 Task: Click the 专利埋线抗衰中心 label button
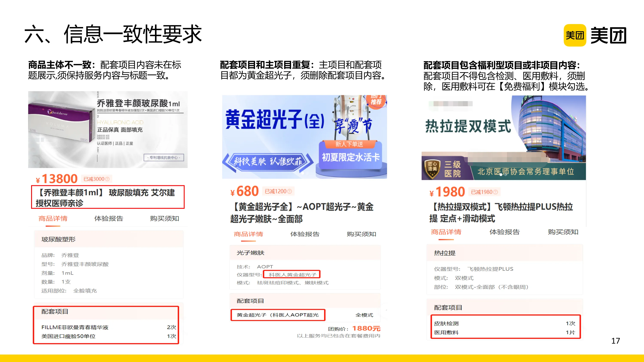tap(164, 158)
